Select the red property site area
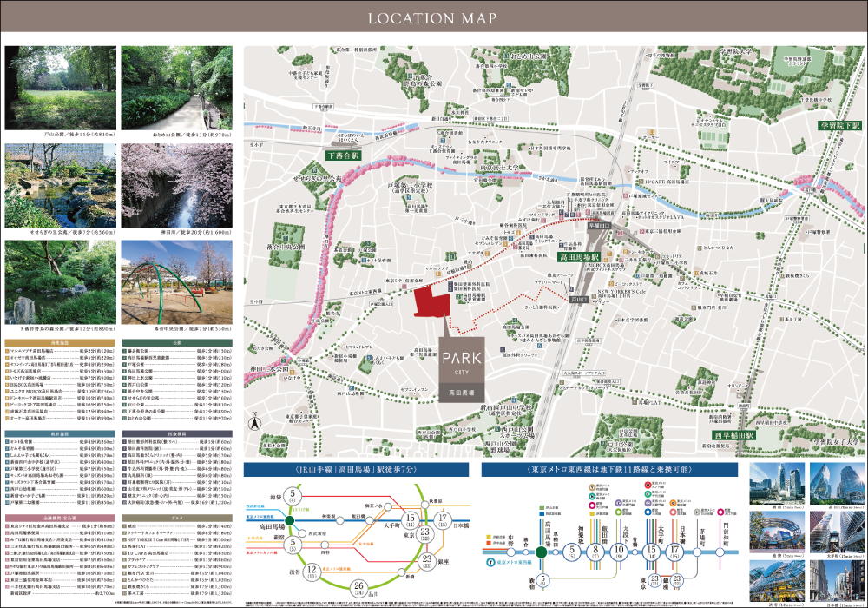This screenshot has height=608, width=868. click(433, 303)
